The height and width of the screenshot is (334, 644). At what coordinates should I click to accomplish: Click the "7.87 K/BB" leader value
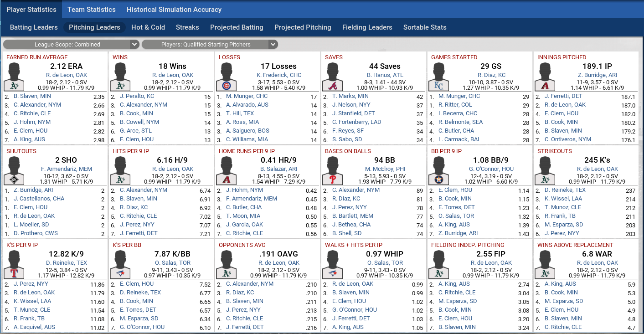pos(172,254)
